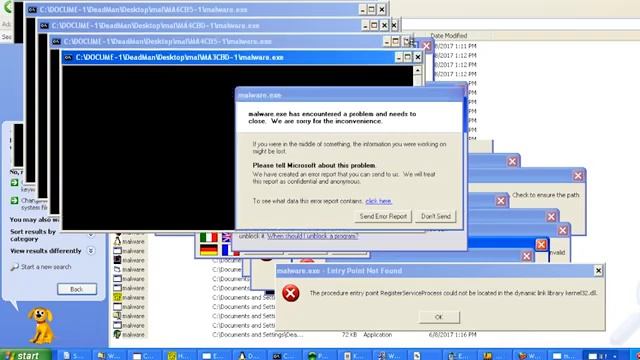
Task: Click the red error icon in Entry Point dialog
Action: coord(291,293)
